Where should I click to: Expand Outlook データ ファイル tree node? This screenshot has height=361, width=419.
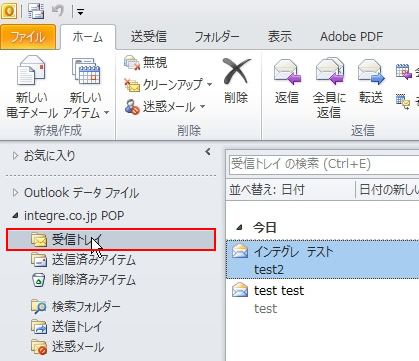point(15,193)
